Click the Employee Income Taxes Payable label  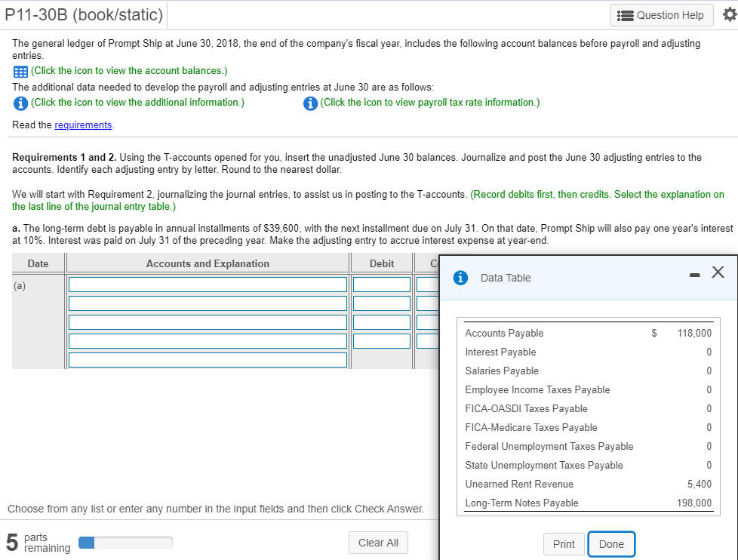point(537,389)
